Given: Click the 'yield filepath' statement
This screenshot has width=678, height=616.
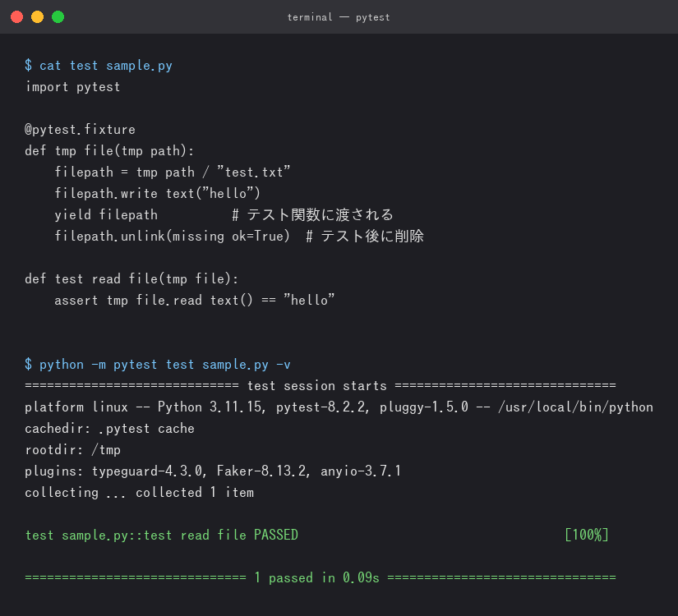Looking at the screenshot, I should pos(106,215).
